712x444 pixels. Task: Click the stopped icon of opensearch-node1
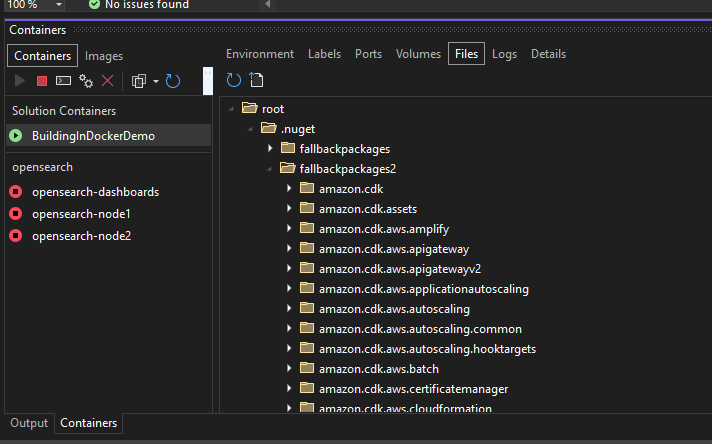tap(16, 214)
